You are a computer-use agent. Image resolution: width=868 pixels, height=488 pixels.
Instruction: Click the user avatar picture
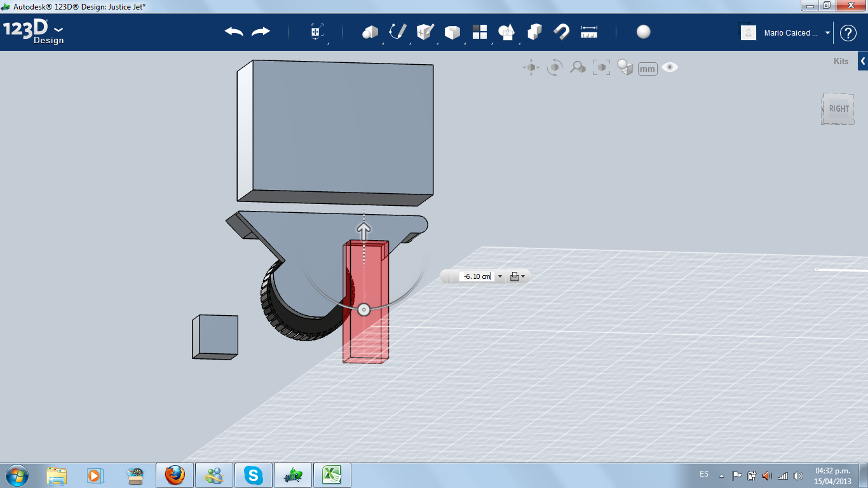(x=749, y=32)
